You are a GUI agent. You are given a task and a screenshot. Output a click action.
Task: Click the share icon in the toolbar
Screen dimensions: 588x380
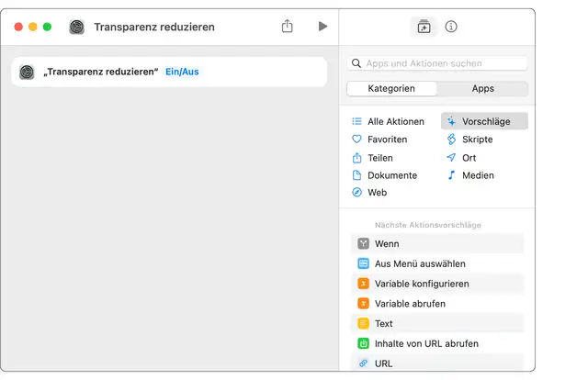point(288,27)
